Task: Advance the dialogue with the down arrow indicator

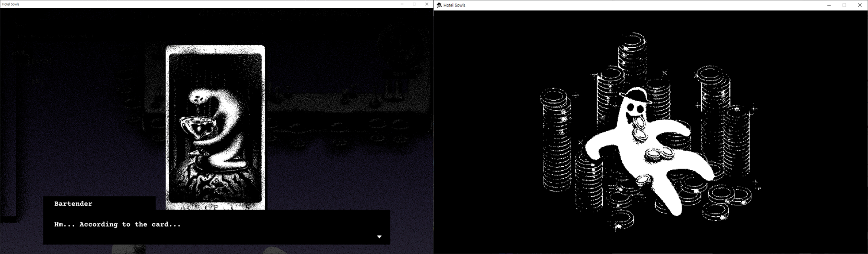Action: pyautogui.click(x=379, y=237)
